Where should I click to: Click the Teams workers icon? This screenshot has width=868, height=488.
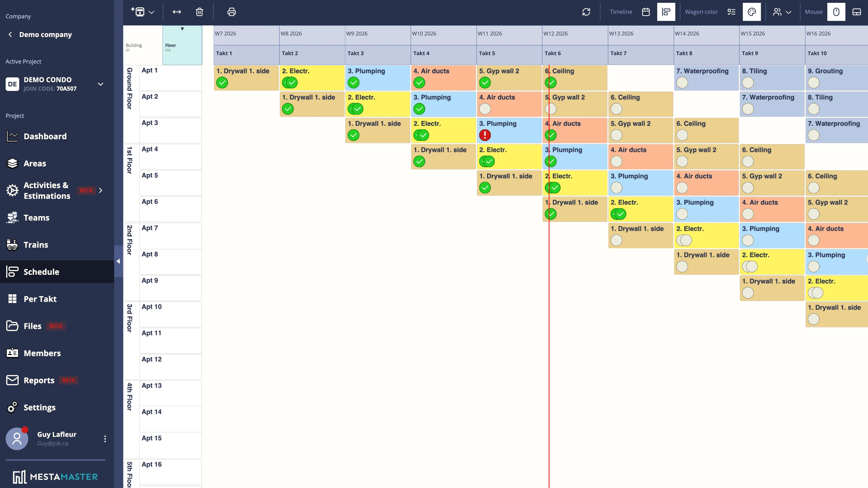pyautogui.click(x=12, y=217)
